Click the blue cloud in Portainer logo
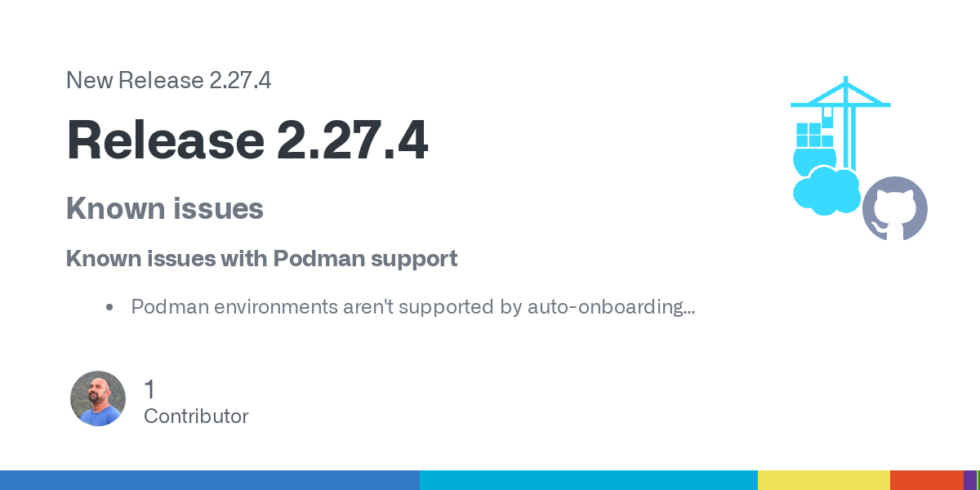Viewport: 980px width, 490px height. (x=826, y=191)
